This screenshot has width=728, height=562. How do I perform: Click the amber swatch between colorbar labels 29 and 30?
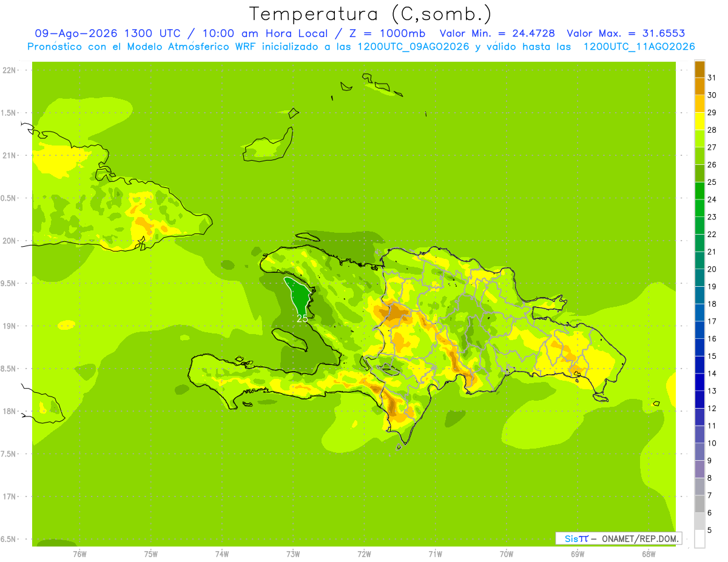(x=700, y=104)
